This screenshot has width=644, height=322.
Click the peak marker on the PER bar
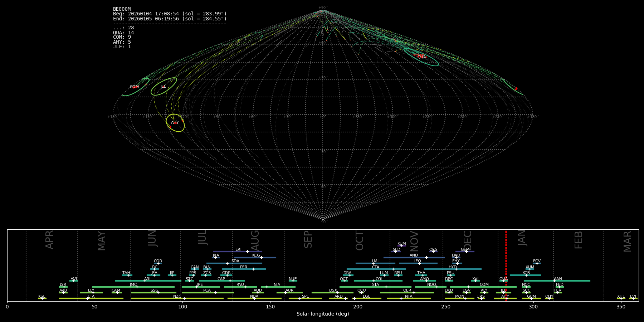pos(253,269)
